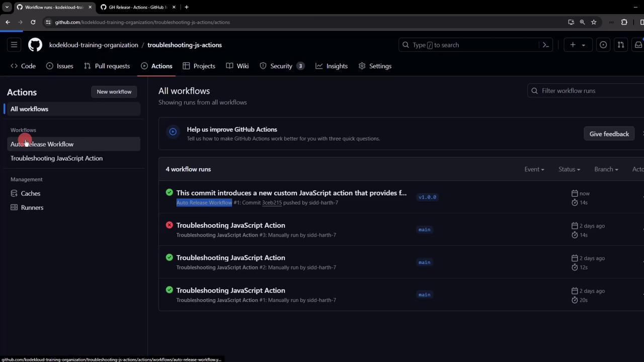Close the Workflow runs browser tab
This screenshot has height=362, width=644.
90,7
